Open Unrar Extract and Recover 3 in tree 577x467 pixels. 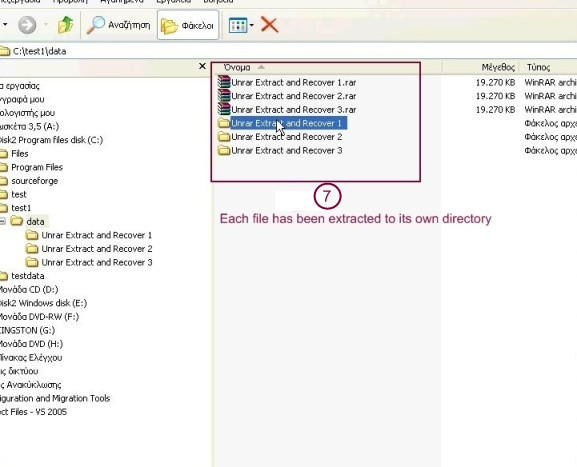[x=96, y=262]
